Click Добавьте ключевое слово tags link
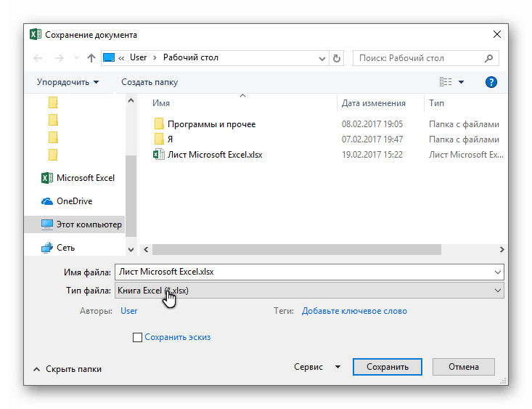 [x=354, y=311]
